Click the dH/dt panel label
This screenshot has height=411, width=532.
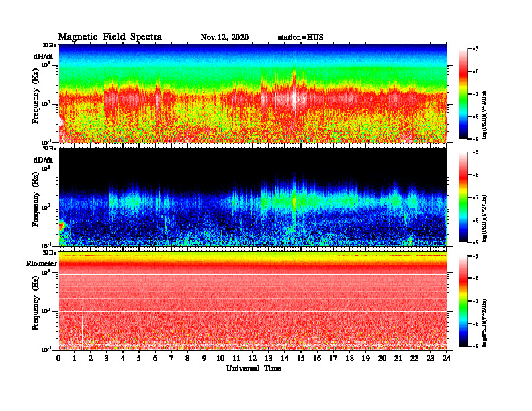tap(43, 56)
